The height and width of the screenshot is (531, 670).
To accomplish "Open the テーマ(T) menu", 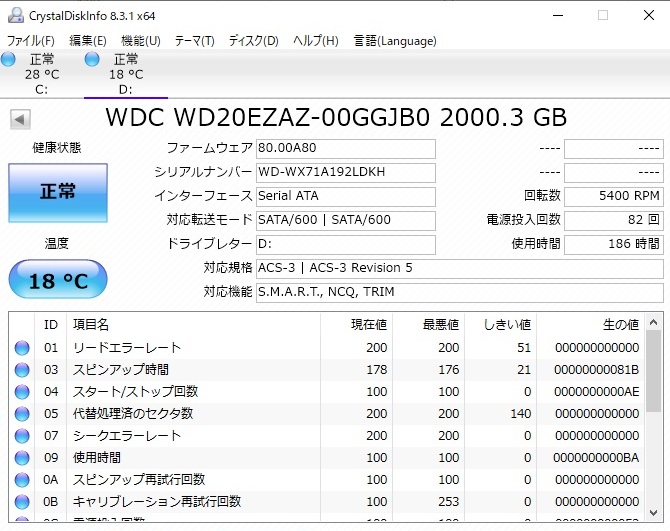I will tap(194, 41).
